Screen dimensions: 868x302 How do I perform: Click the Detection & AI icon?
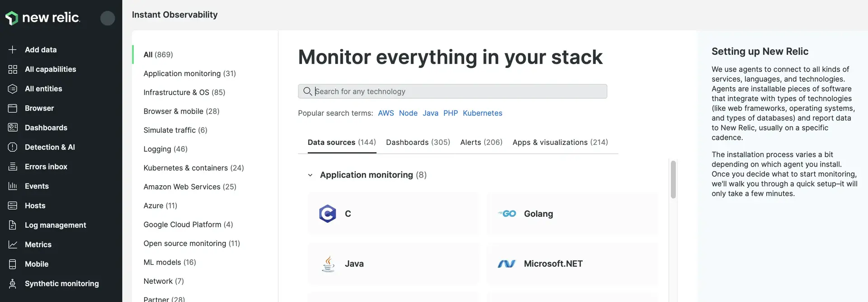coord(13,147)
